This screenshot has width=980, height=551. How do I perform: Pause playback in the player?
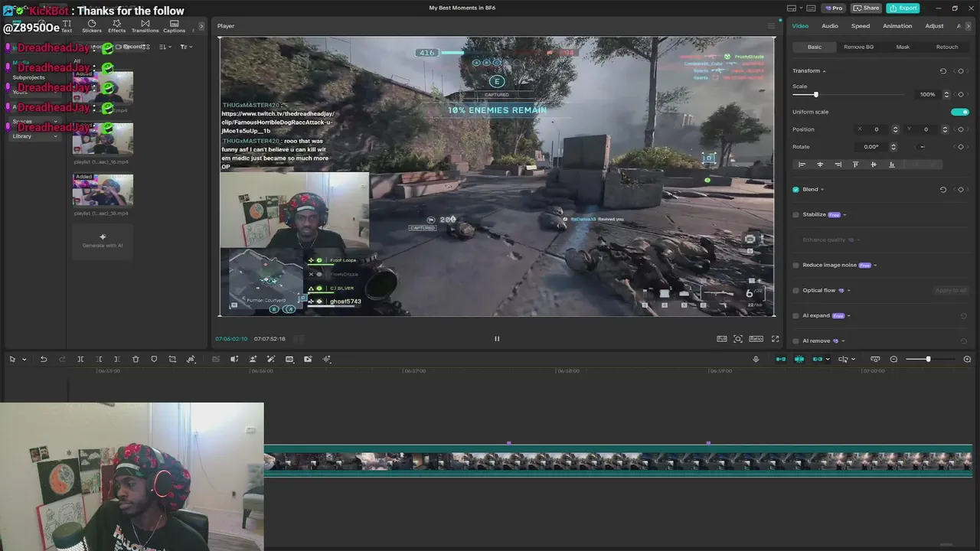[x=496, y=338]
